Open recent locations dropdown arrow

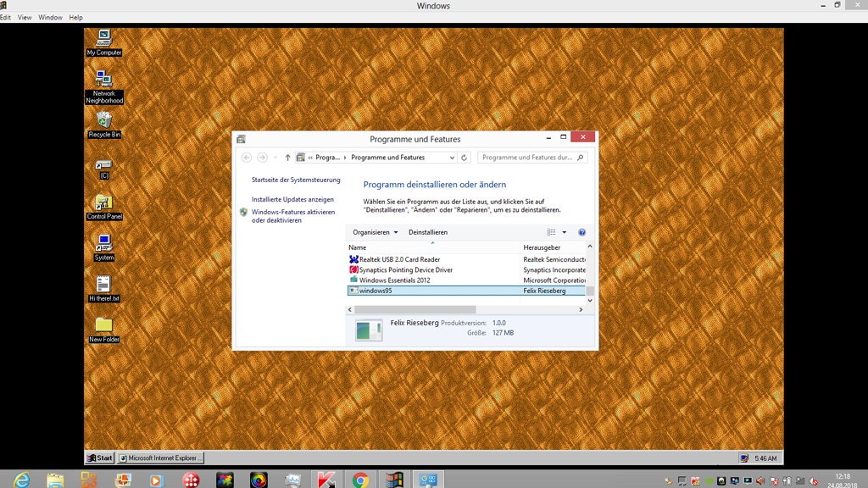(x=275, y=158)
